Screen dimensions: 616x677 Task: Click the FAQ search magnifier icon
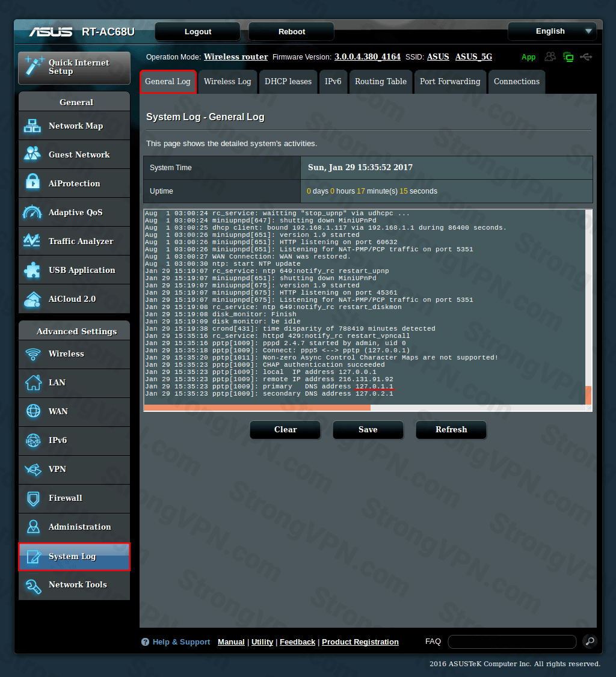[590, 642]
